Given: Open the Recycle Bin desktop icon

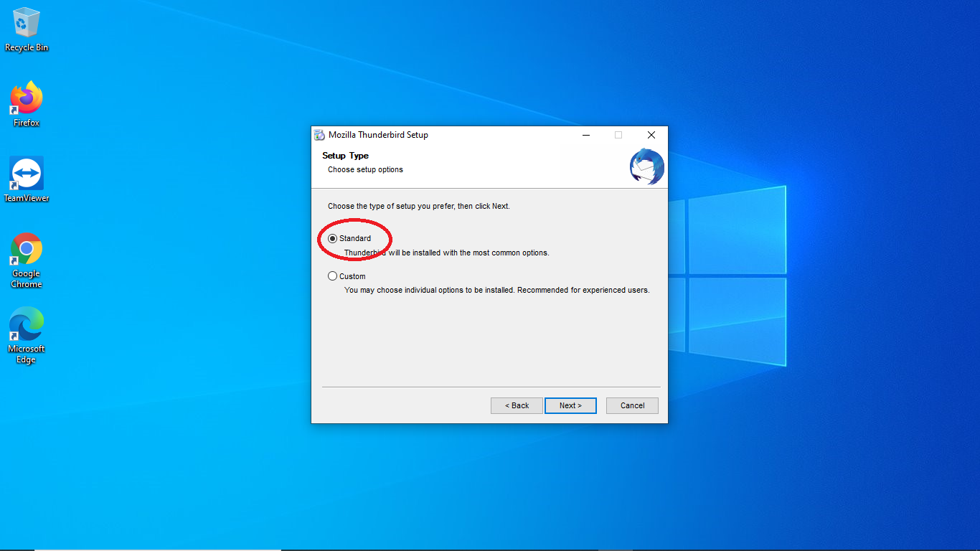Looking at the screenshot, I should 27,30.
